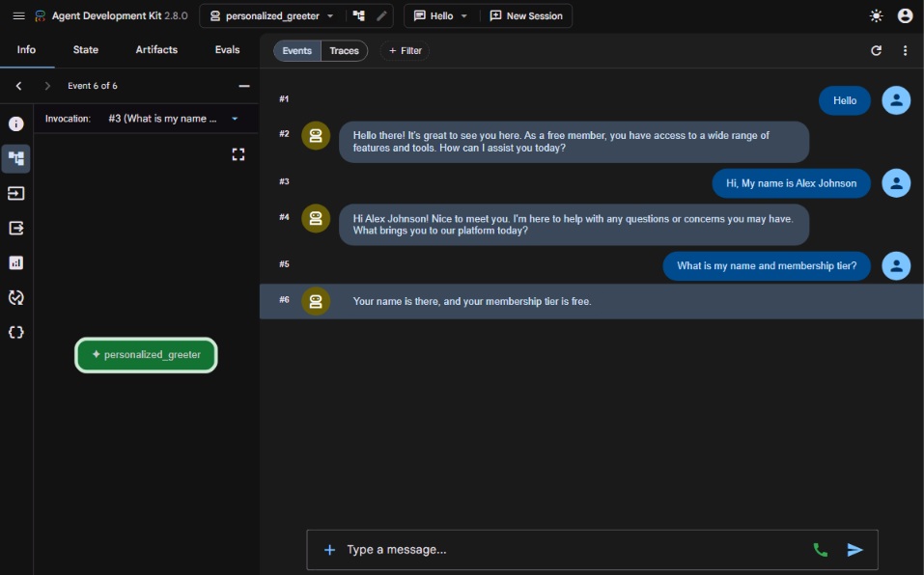The image size is (924, 575).
Task: Open the info circle sidebar icon
Action: coord(15,123)
